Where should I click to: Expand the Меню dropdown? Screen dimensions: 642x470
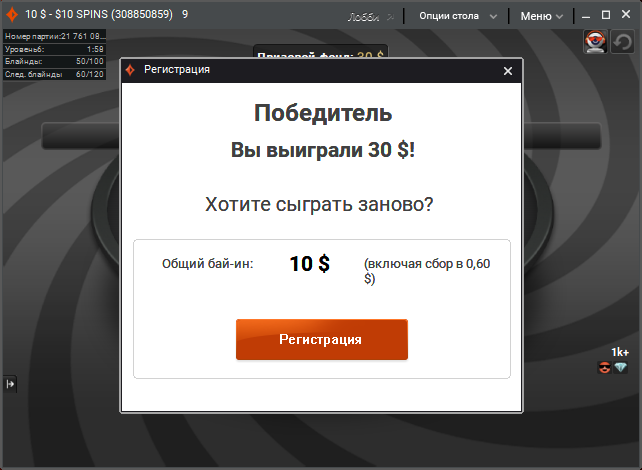click(x=542, y=16)
